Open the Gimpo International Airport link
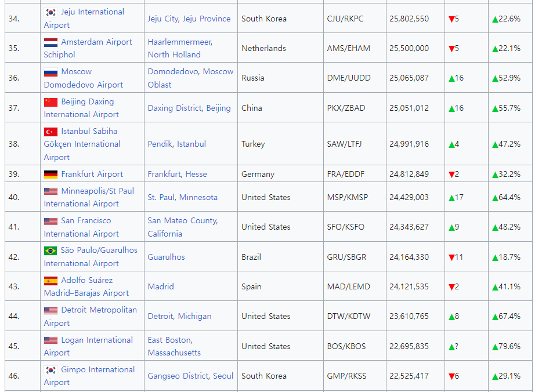Screen dimensions: 542x392 click(89, 376)
